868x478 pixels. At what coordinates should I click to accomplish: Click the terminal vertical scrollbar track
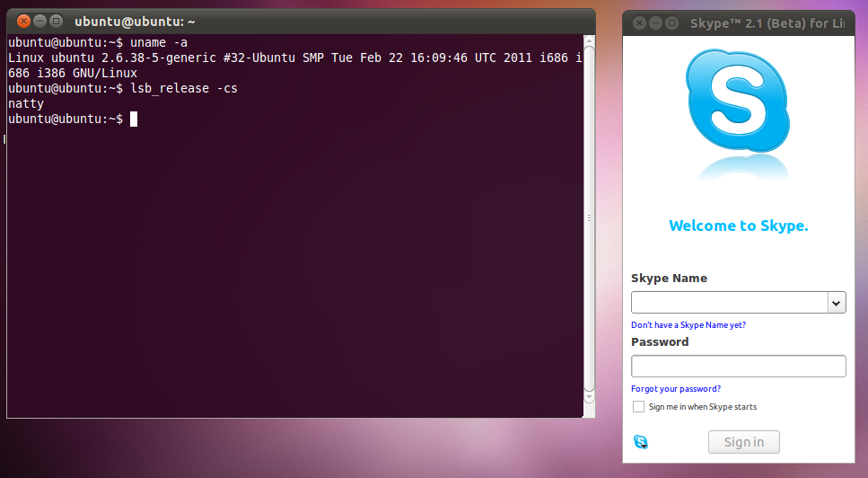pyautogui.click(x=589, y=218)
